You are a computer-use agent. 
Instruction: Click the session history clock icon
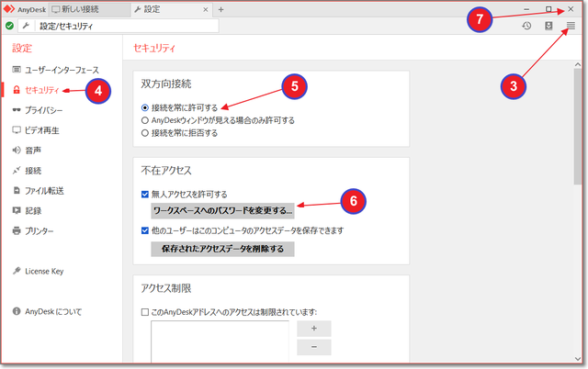[527, 26]
